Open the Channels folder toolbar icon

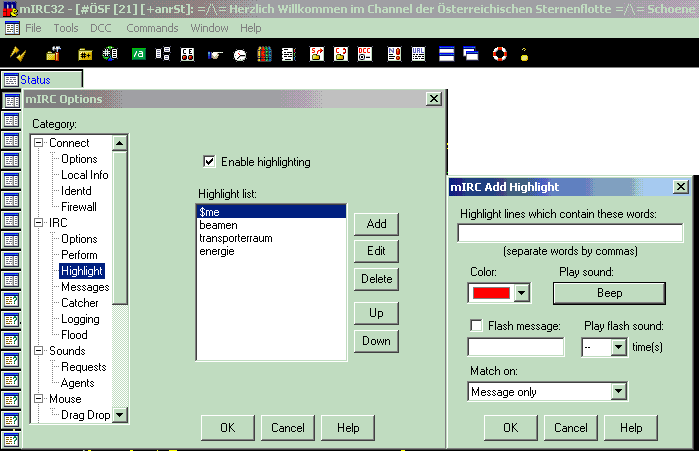85,54
